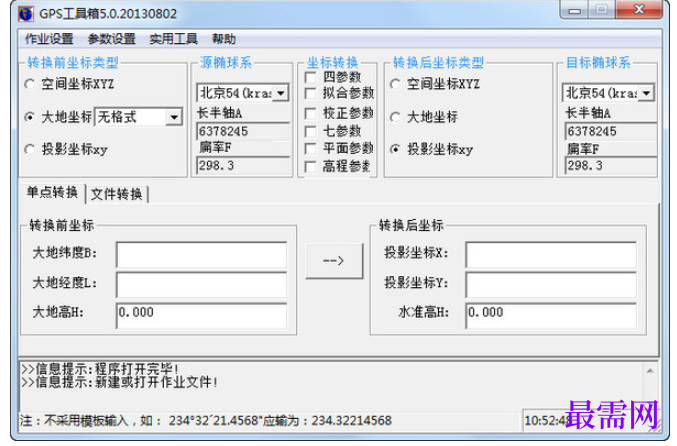
Task: Close the GPS工具箱 window
Action: point(639,10)
